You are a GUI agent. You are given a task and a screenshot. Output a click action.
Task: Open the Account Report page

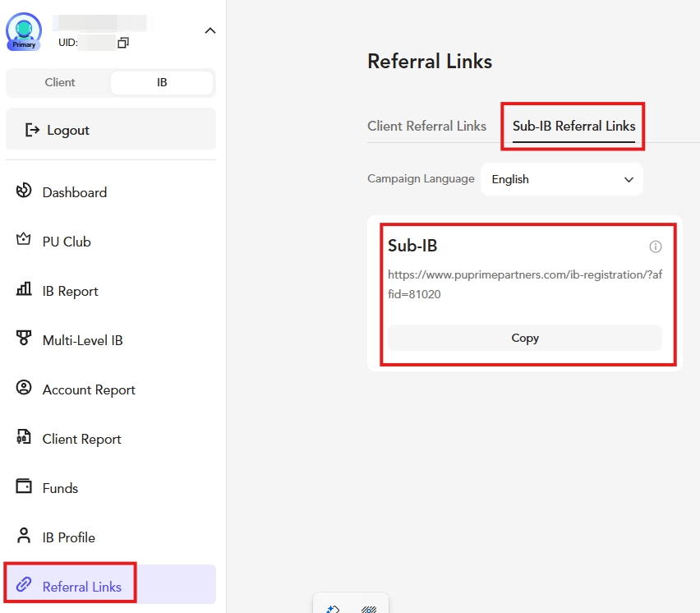coord(111,389)
